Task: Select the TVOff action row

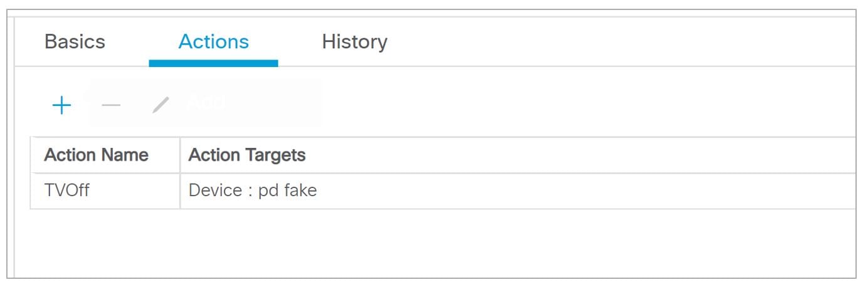Action: [x=443, y=190]
